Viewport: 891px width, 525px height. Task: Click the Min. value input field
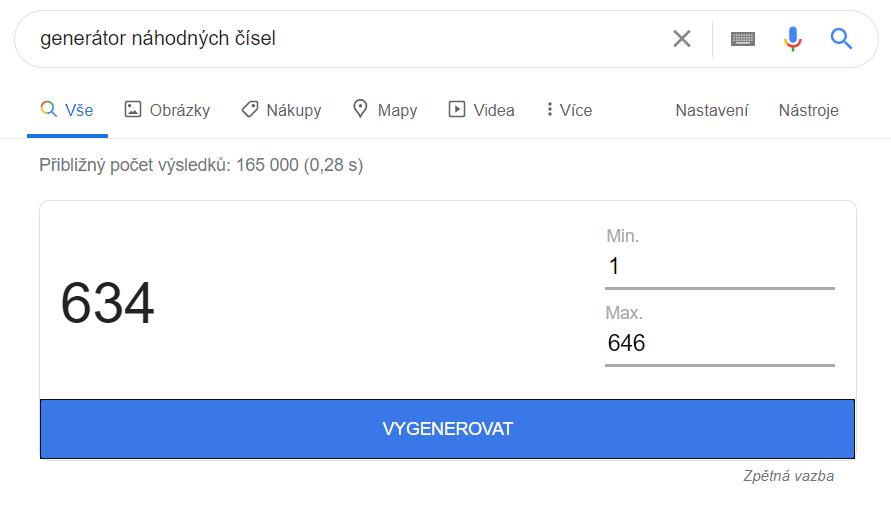[x=719, y=266]
